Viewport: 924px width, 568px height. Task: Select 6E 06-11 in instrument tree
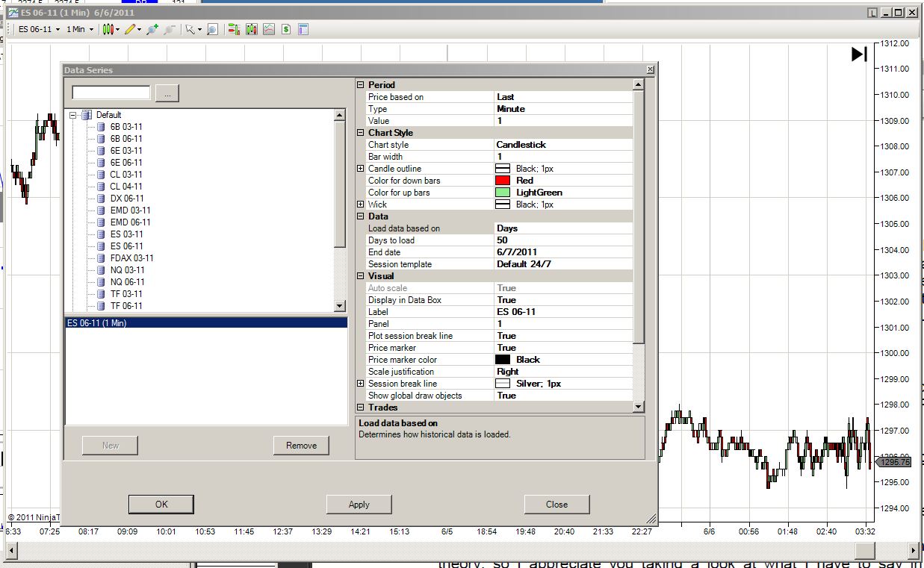tap(126, 163)
